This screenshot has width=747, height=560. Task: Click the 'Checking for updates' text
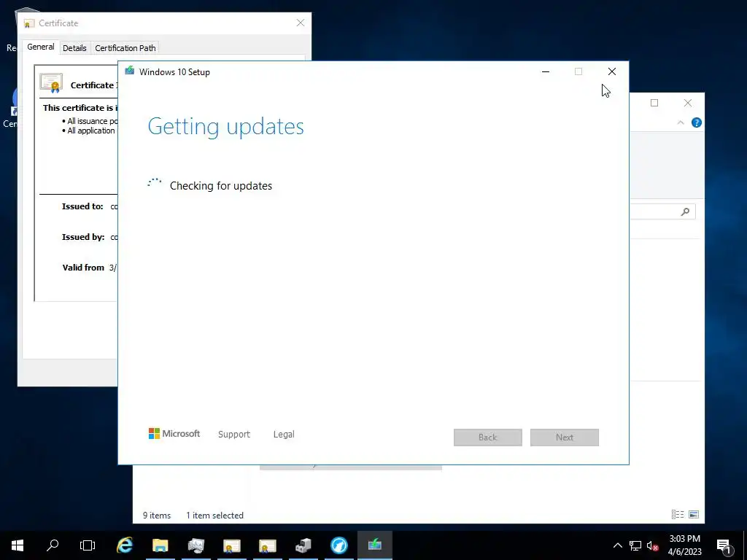coord(221,186)
